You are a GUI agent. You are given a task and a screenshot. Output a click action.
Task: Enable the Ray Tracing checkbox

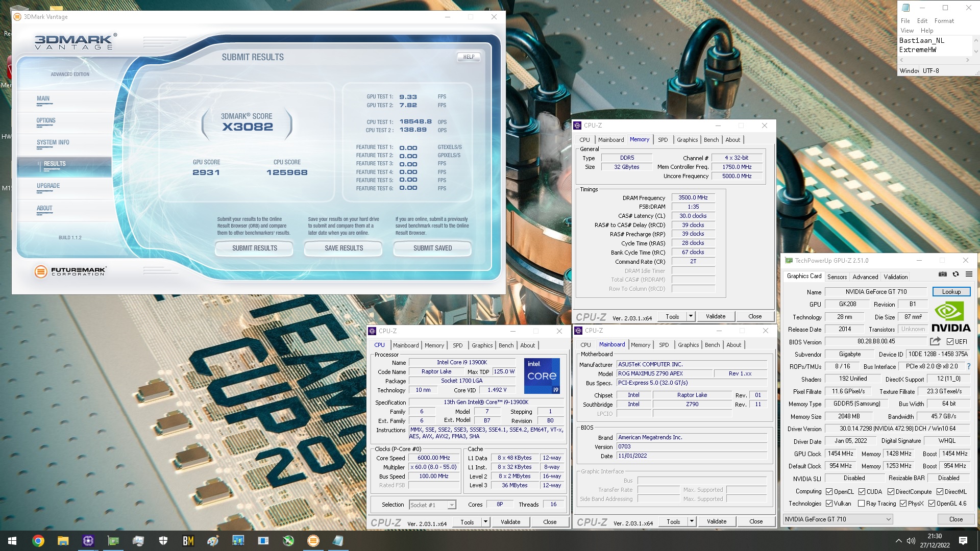pyautogui.click(x=862, y=504)
